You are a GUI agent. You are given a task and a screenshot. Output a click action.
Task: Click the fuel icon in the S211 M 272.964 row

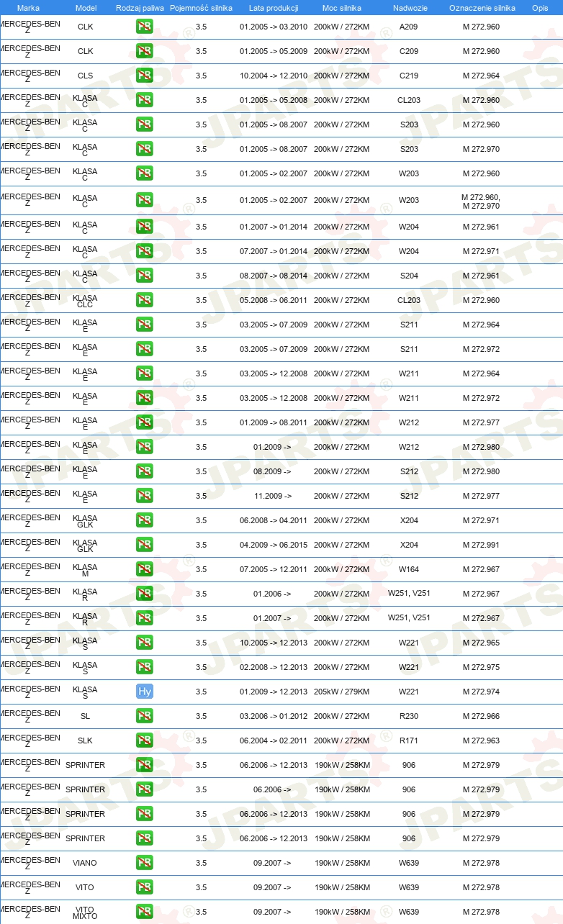click(x=144, y=325)
